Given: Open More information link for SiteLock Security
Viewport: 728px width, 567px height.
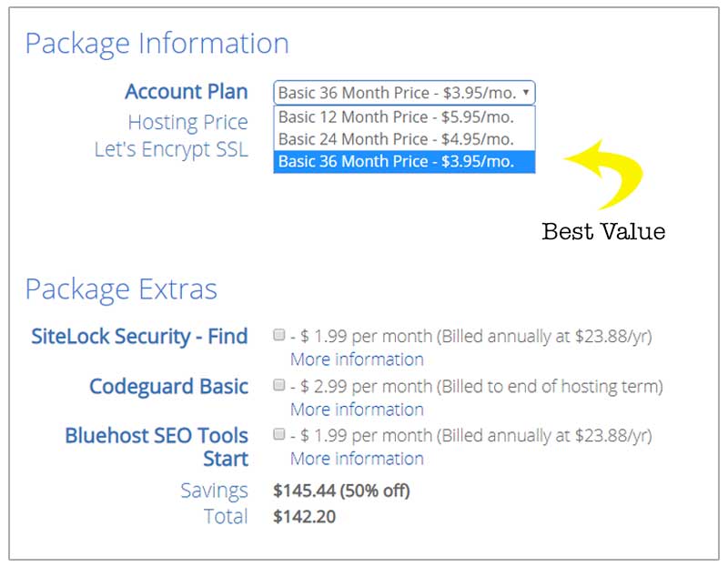Looking at the screenshot, I should (357, 359).
